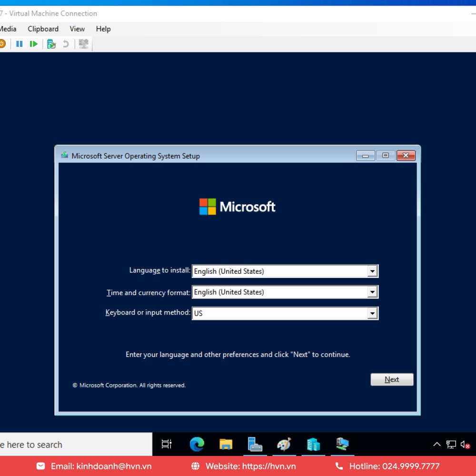The width and height of the screenshot is (476, 476).
Task: Click Next in the setup dialog
Action: [392, 379]
